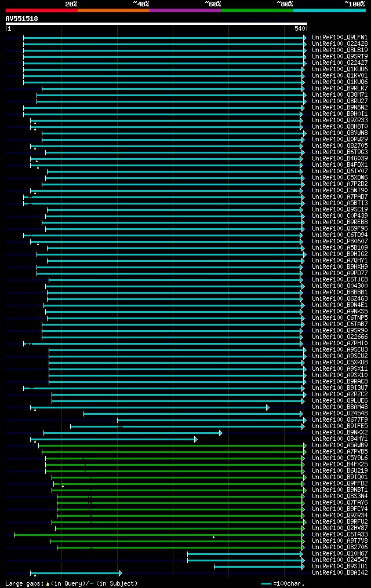The image size is (371, 588).
Task: Select the UniRef100_B4G039 label
Action: click(x=340, y=159)
